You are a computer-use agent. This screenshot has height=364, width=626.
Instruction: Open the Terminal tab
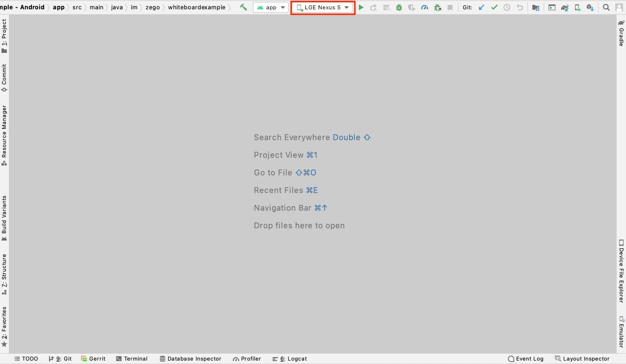131,359
